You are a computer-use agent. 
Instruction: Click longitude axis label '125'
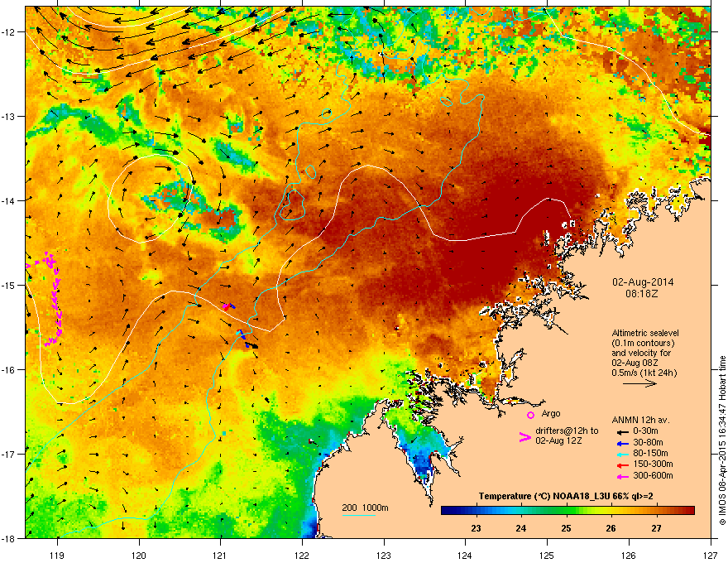click(547, 555)
